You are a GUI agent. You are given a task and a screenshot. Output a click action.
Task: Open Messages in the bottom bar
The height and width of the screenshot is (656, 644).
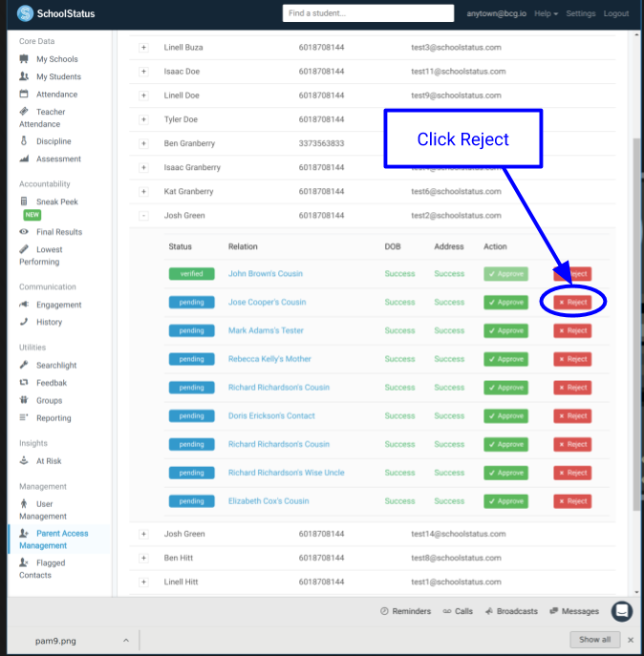point(574,611)
